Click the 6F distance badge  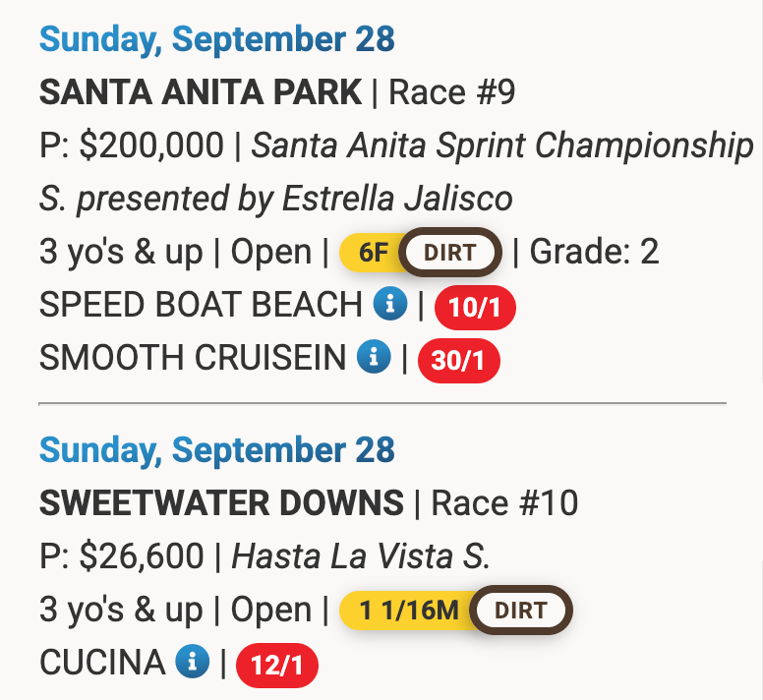tap(373, 254)
